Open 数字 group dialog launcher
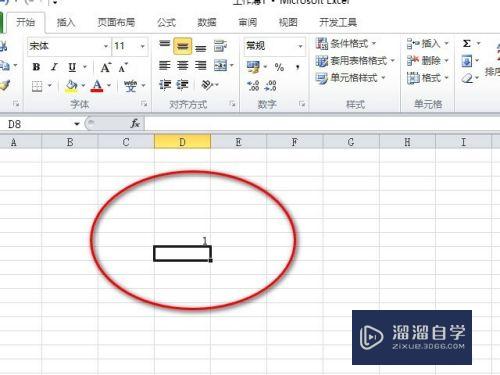Viewport: 500px width, 375px height. [302, 104]
